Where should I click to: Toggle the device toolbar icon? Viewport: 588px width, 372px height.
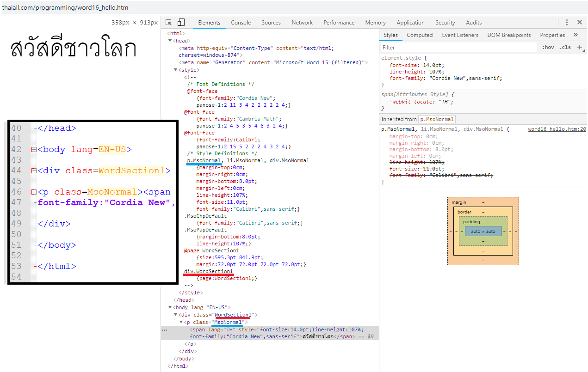point(181,23)
